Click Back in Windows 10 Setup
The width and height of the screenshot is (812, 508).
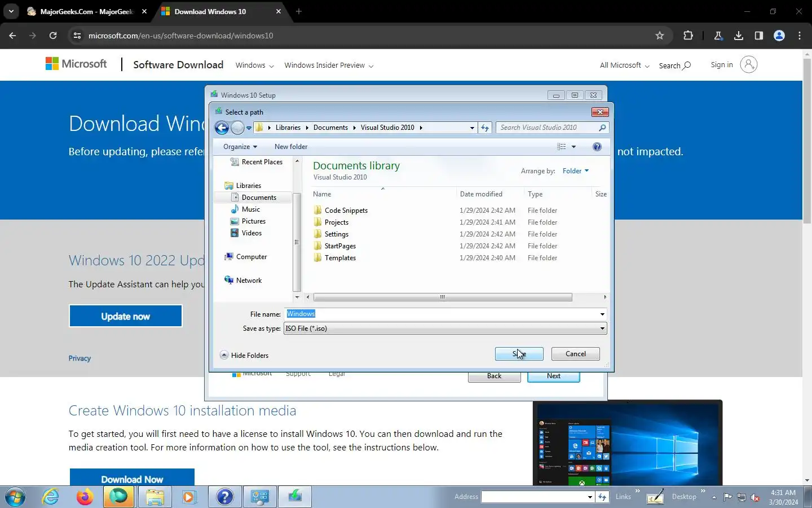coord(495,376)
